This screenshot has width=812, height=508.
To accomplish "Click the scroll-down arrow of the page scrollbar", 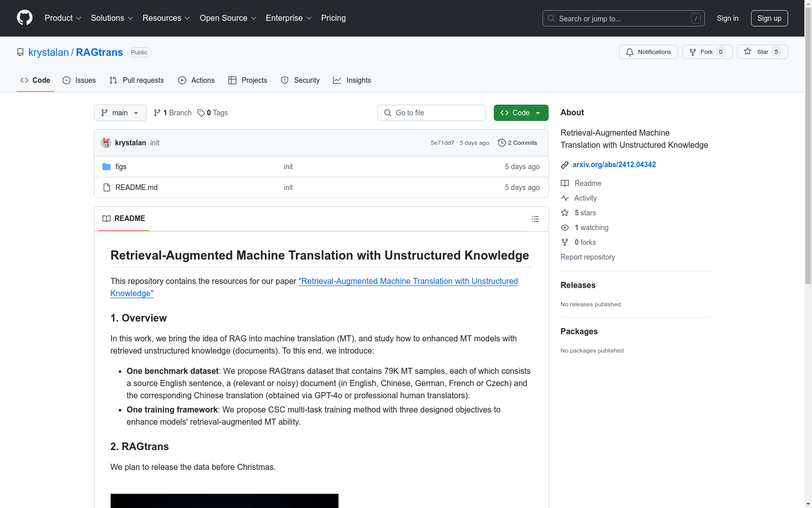I will point(808,504).
